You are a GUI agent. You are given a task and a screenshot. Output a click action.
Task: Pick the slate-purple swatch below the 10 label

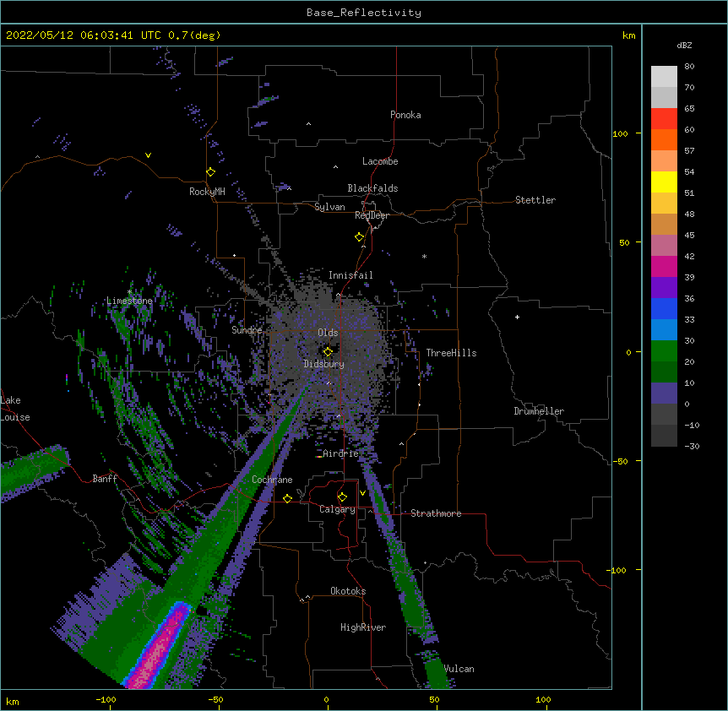(664, 393)
